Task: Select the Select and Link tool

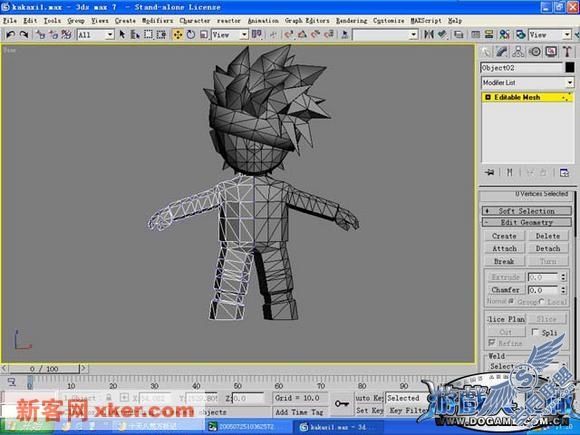Action: [40, 35]
